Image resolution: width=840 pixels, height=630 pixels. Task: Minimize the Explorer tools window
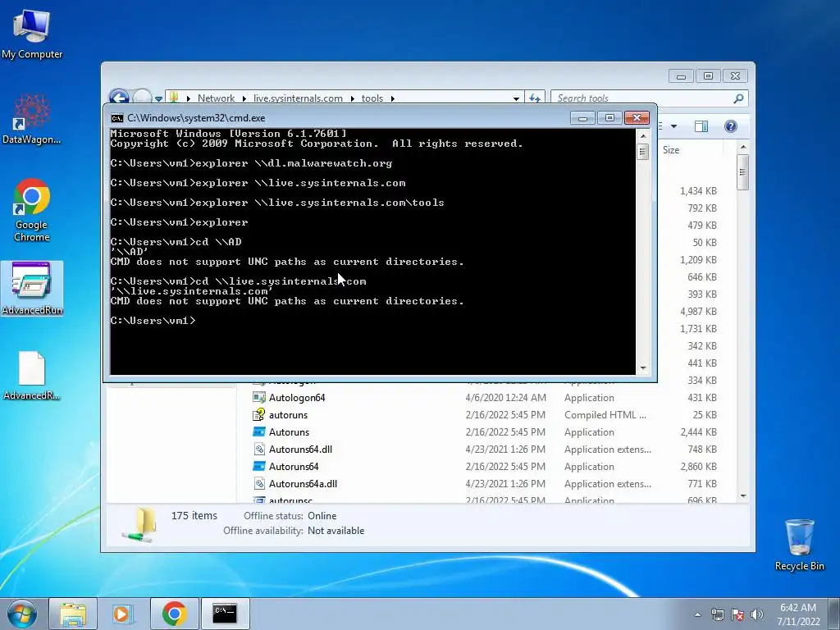[681, 76]
